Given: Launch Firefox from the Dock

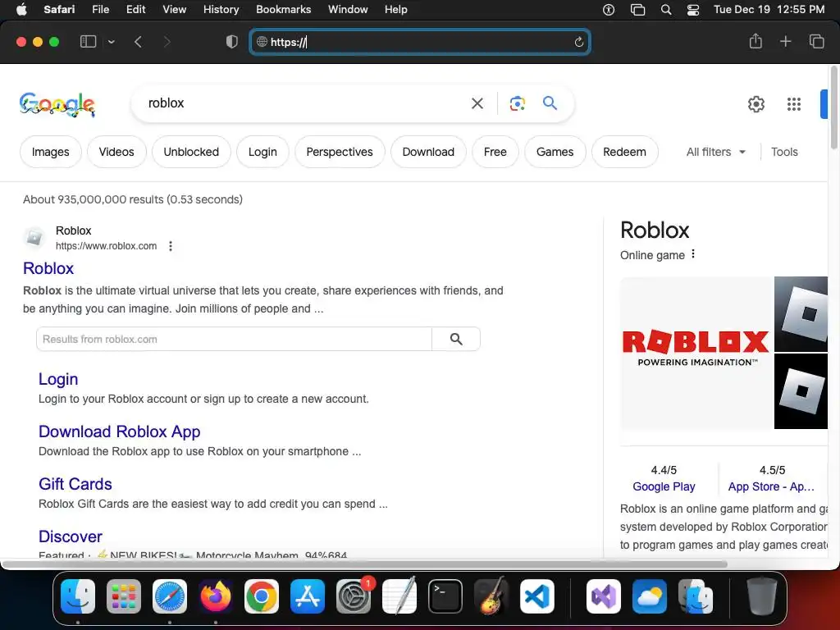Looking at the screenshot, I should pos(216,596).
